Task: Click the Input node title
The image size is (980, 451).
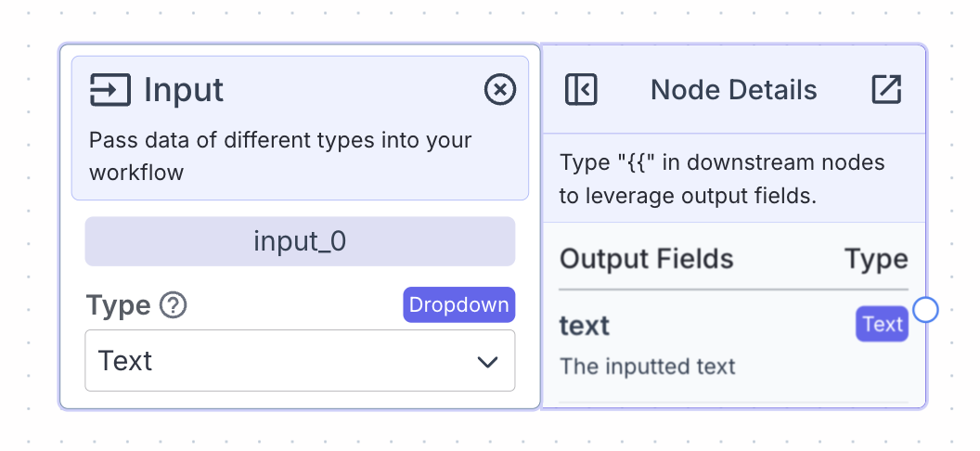Action: 184,90
